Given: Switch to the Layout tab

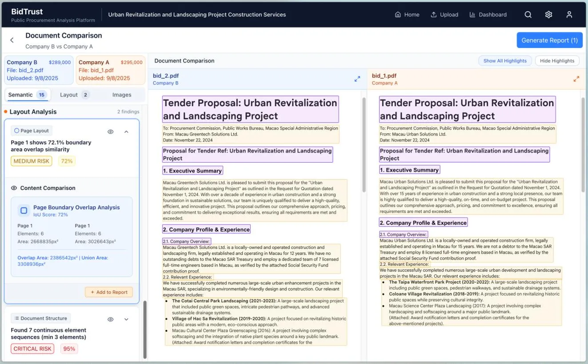Looking at the screenshot, I should (x=75, y=95).
